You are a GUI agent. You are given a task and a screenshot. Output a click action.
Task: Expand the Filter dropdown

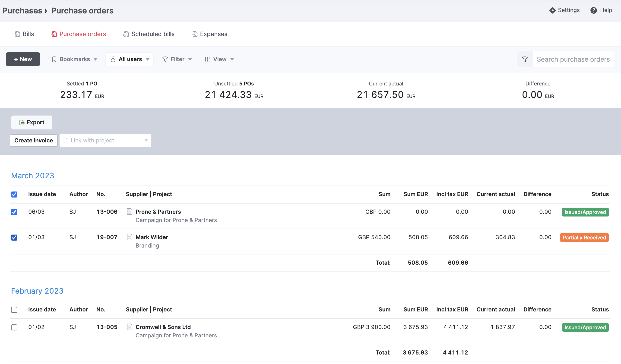(x=177, y=59)
